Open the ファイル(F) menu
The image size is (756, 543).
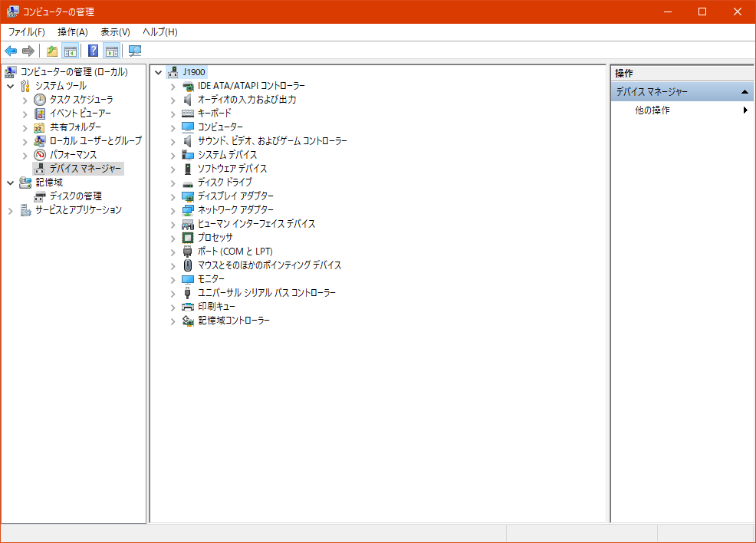pos(26,32)
